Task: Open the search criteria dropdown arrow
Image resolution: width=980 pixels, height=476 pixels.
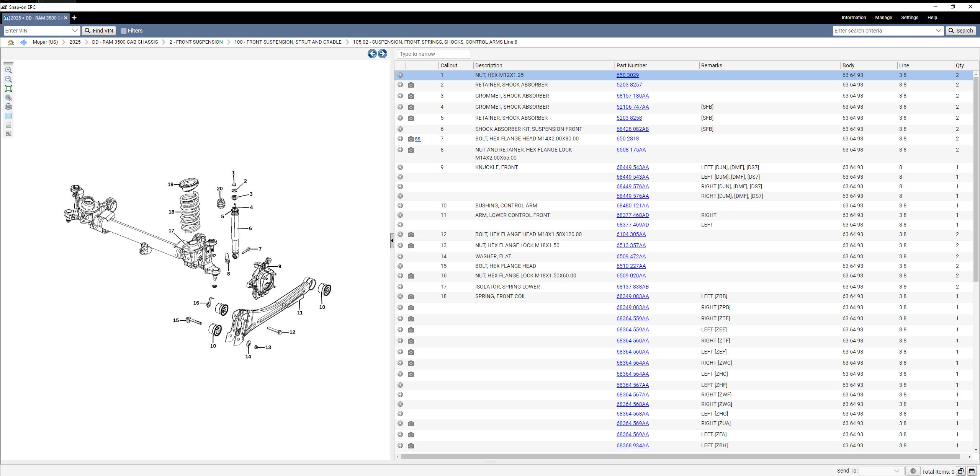Action: click(938, 31)
